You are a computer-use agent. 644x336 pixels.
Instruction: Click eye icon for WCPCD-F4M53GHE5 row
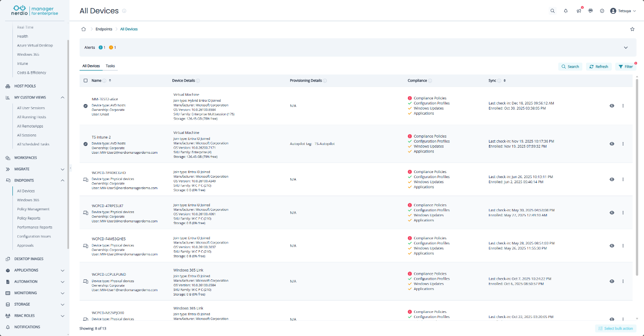coord(612,246)
